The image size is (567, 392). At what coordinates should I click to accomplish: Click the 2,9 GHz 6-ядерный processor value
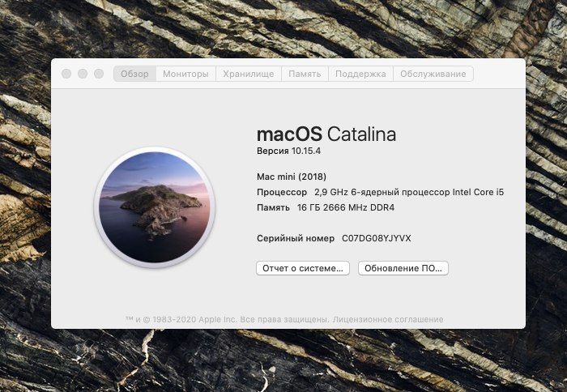tap(409, 193)
